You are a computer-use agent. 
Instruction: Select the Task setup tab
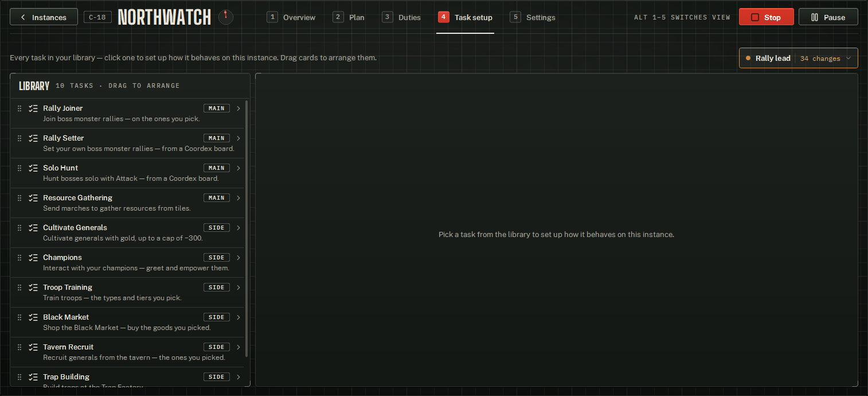(465, 17)
